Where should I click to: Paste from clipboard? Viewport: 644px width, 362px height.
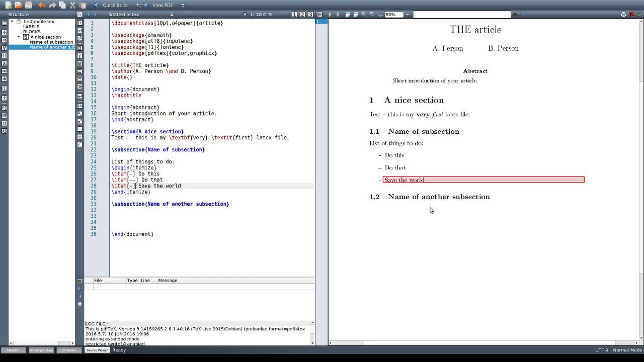(83, 5)
